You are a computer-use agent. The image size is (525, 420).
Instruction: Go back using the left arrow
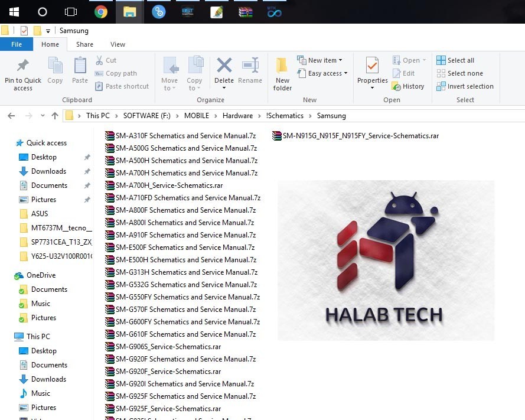11,116
